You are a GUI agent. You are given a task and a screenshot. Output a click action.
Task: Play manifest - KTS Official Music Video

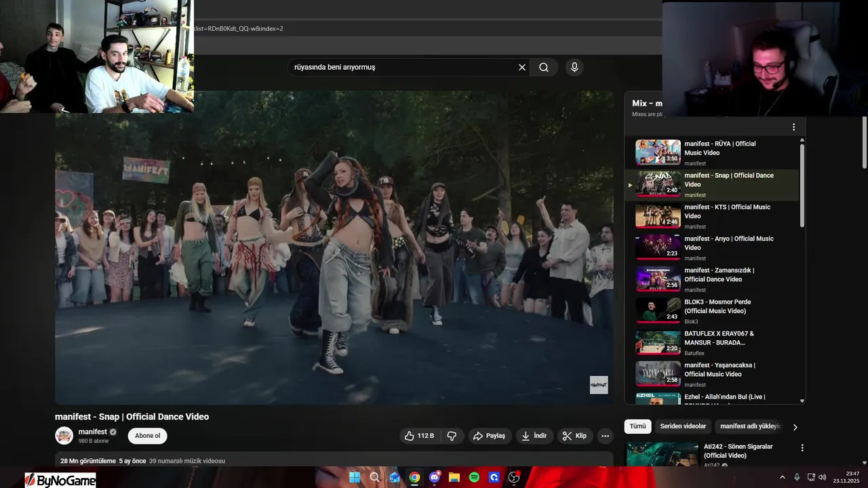[712, 216]
